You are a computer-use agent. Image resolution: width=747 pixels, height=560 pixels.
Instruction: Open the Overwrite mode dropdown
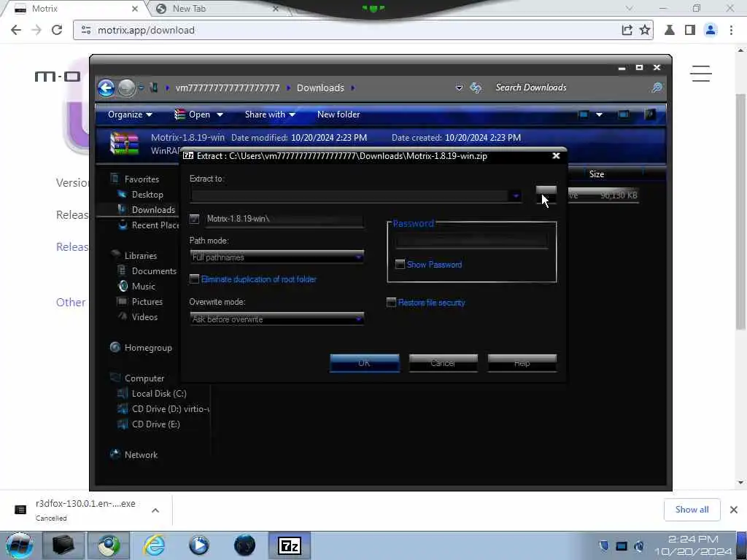[358, 319]
